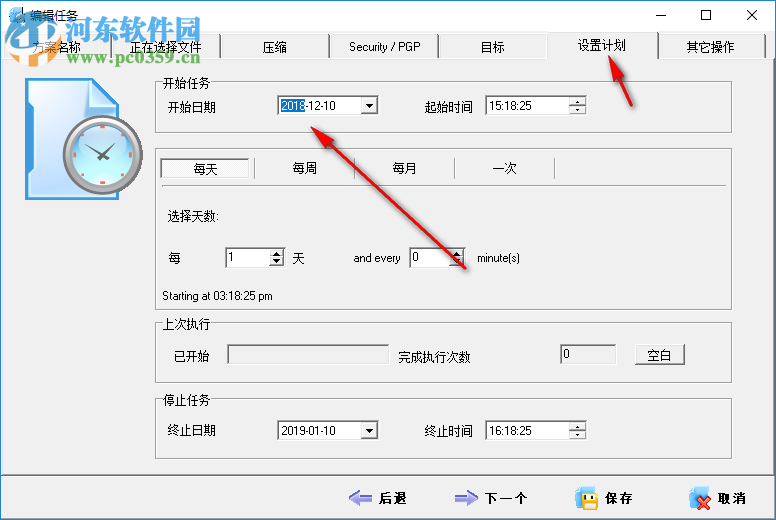776x520 pixels.
Task: Click the 每 days count input field
Action: click(248, 257)
